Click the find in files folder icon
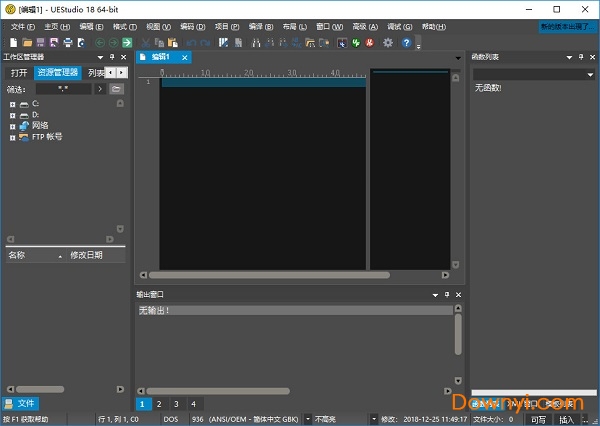The height and width of the screenshot is (426, 600). (310, 42)
